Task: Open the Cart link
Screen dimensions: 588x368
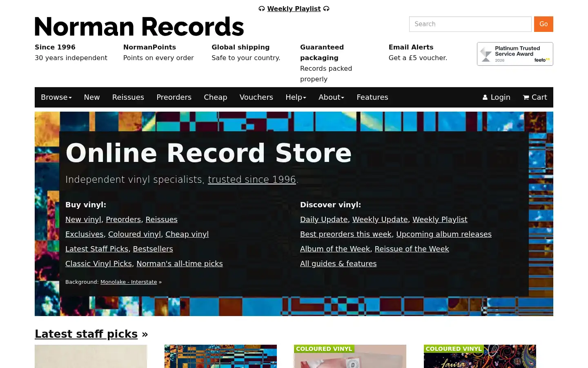Action: point(535,97)
